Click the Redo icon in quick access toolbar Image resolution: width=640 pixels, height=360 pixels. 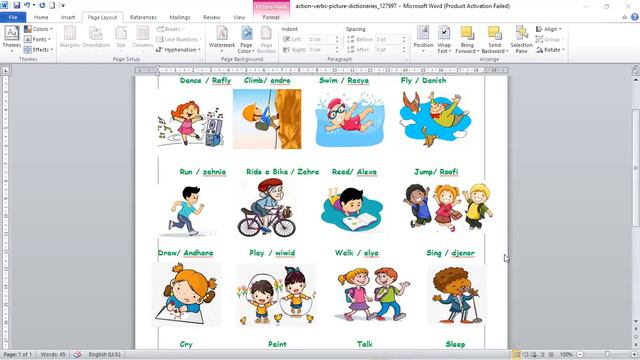pyautogui.click(x=42, y=5)
